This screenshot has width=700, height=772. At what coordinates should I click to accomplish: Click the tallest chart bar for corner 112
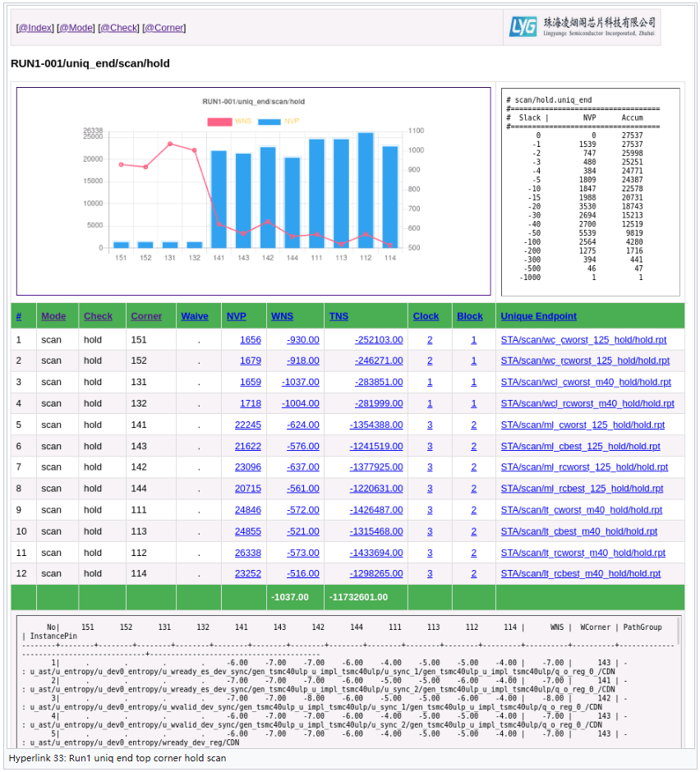[366, 190]
